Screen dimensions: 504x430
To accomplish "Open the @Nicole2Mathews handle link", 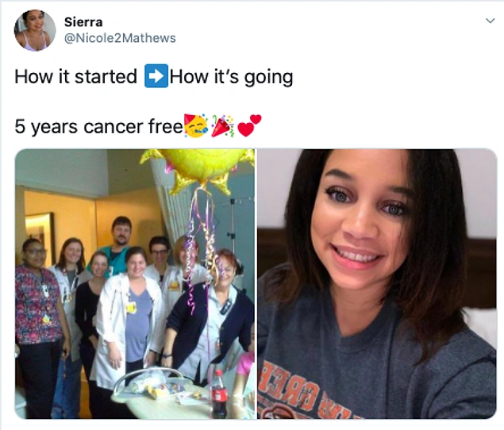I will click(120, 38).
